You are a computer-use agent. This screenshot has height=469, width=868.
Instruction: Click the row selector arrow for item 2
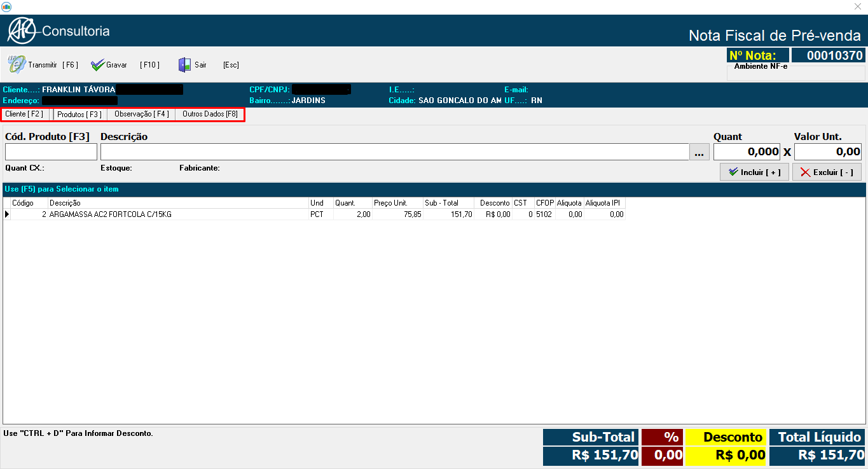[x=8, y=214]
